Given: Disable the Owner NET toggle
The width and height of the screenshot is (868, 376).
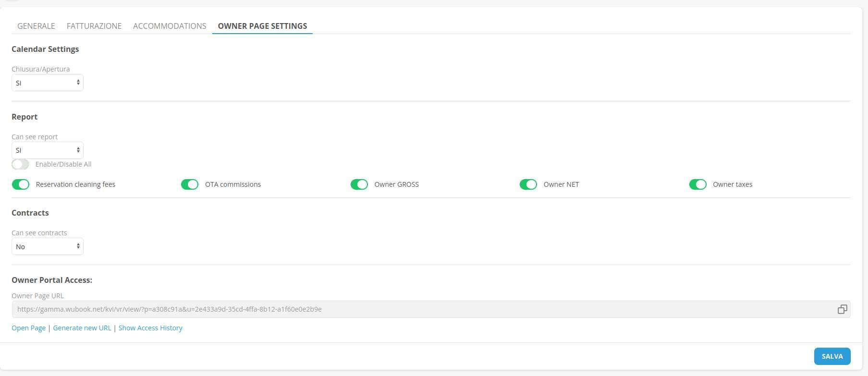Looking at the screenshot, I should (528, 184).
